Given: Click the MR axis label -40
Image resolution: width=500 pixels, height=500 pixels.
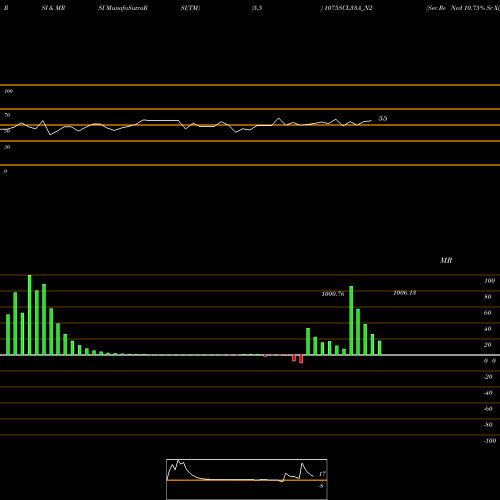Looking at the screenshot, I should 488,393.
